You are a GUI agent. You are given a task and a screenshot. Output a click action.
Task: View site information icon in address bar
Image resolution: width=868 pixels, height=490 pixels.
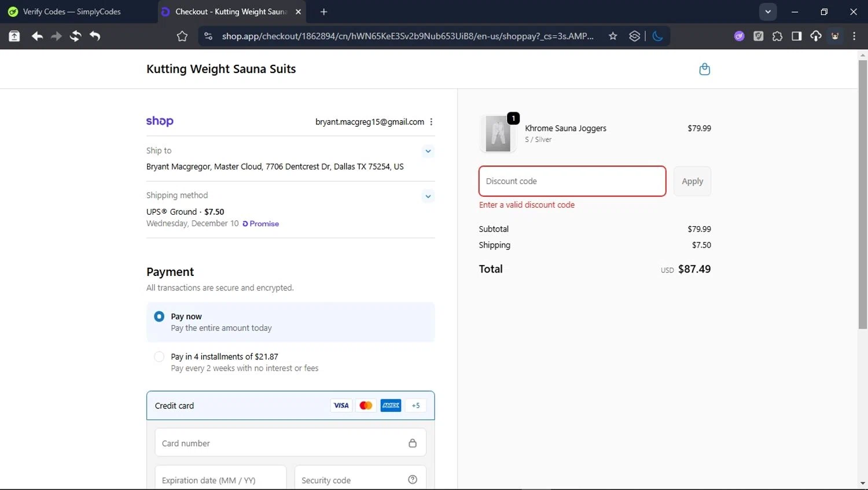click(x=208, y=36)
